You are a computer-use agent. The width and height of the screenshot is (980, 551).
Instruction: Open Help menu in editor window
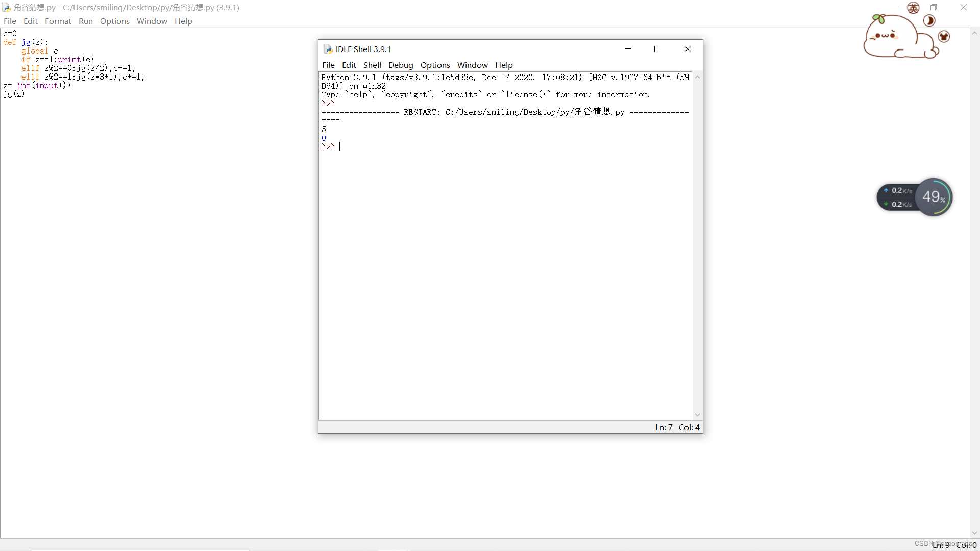point(183,21)
